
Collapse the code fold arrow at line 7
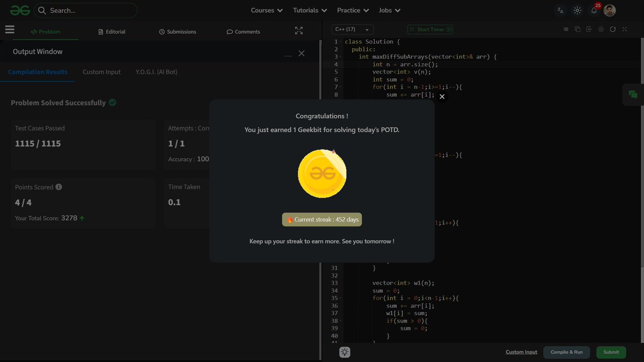coord(341,87)
